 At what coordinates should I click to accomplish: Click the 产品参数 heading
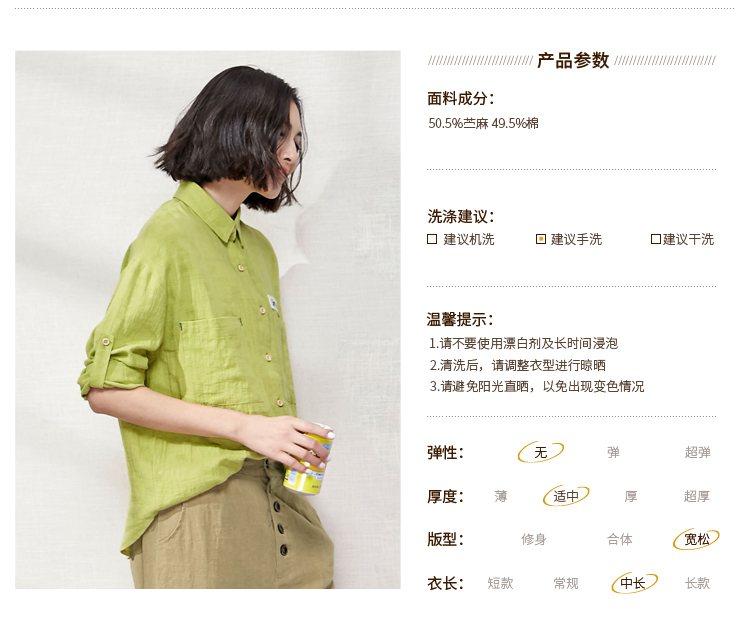pyautogui.click(x=573, y=61)
